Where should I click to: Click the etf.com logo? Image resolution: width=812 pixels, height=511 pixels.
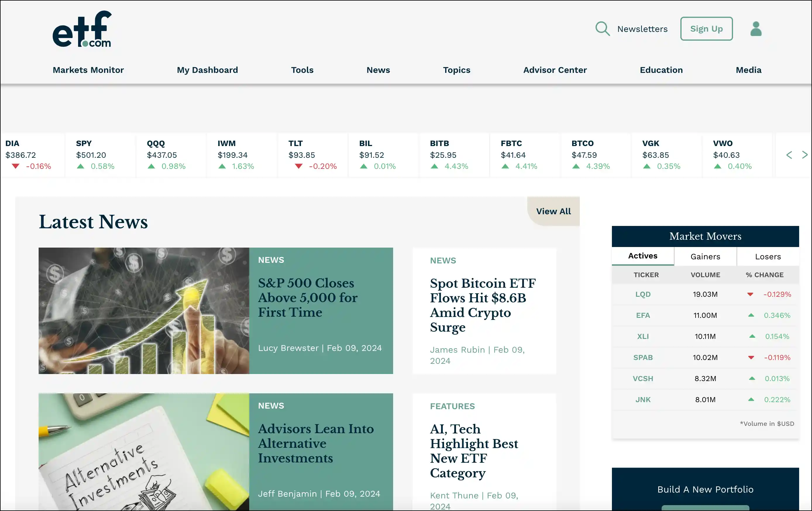tap(82, 29)
